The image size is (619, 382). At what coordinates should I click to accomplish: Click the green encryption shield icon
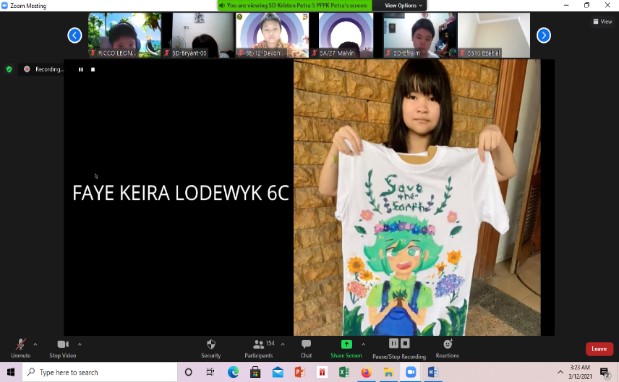click(9, 69)
